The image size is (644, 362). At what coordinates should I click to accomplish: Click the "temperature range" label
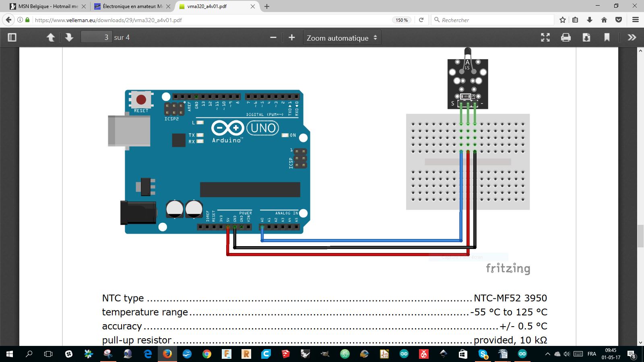tap(145, 312)
